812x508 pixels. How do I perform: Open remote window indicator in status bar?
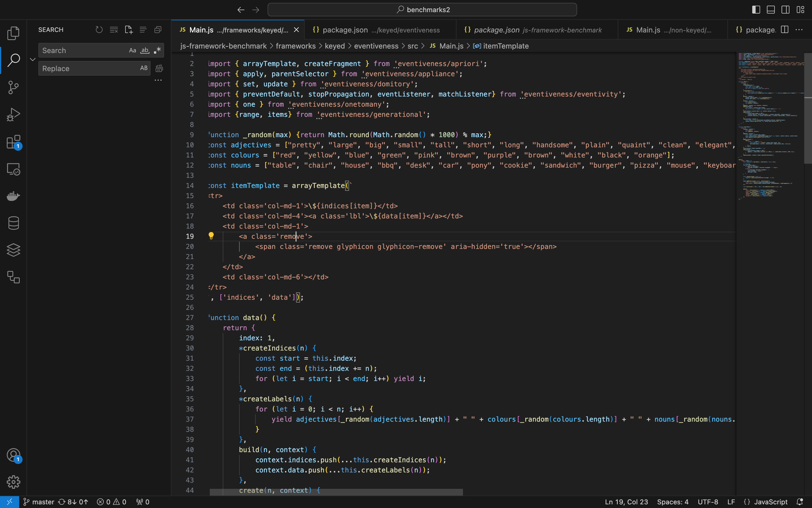click(9, 502)
